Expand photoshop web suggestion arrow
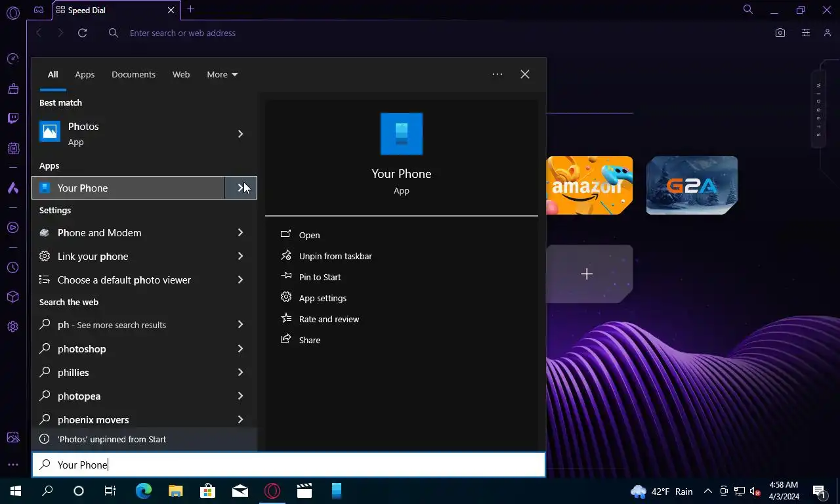The image size is (840, 504). 240,348
